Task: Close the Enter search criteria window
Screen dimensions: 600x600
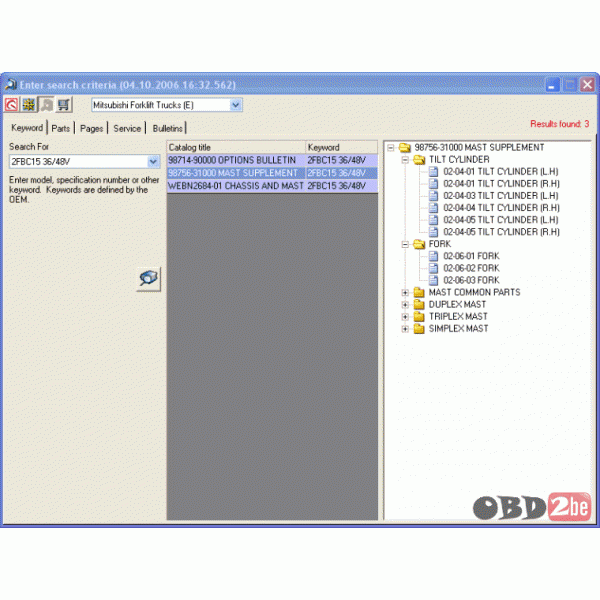Action: (587, 85)
